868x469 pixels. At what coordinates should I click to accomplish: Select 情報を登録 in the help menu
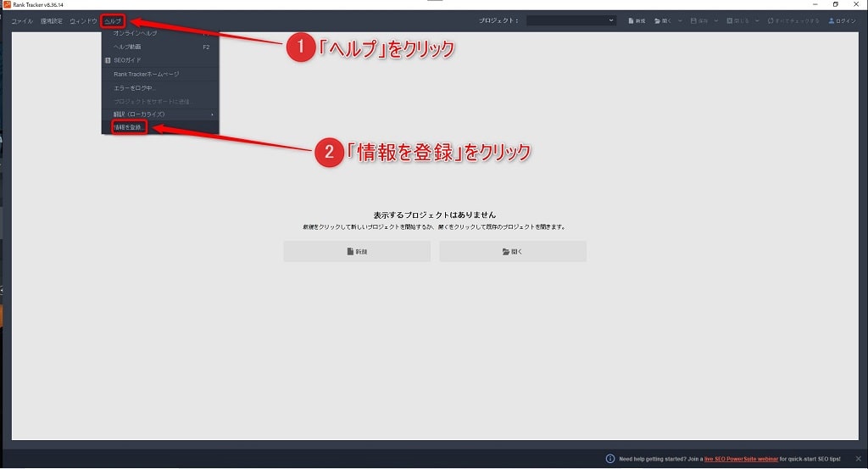pyautogui.click(x=129, y=127)
